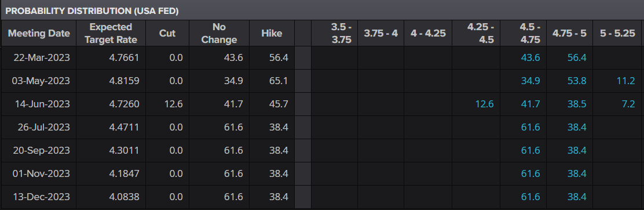This screenshot has height=210, width=644.
Task: Select the 5 - 5.25 rate range header
Action: tap(617, 33)
